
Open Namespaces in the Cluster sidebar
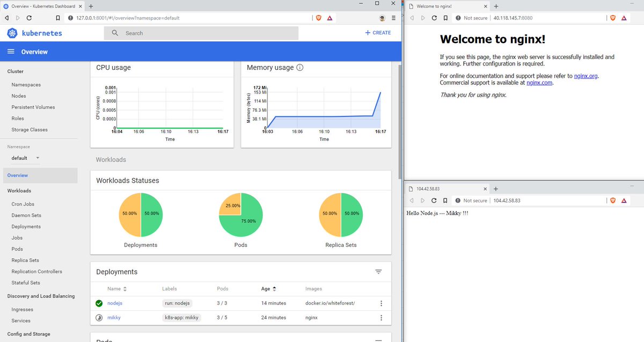pyautogui.click(x=26, y=85)
